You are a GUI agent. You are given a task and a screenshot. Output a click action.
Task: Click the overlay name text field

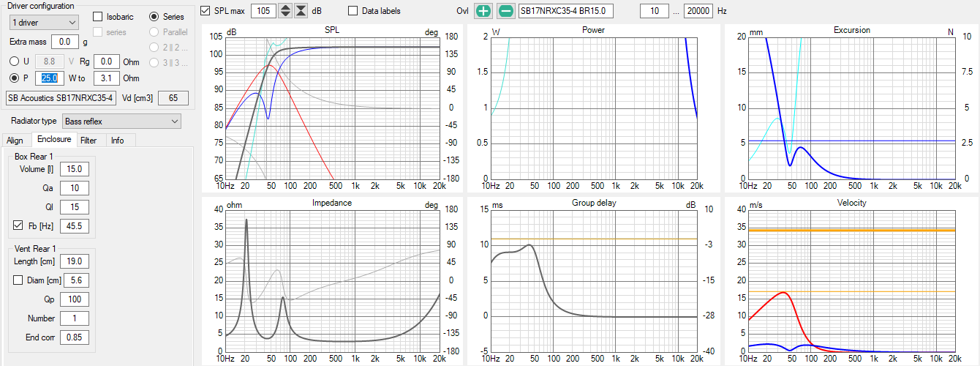pos(565,11)
